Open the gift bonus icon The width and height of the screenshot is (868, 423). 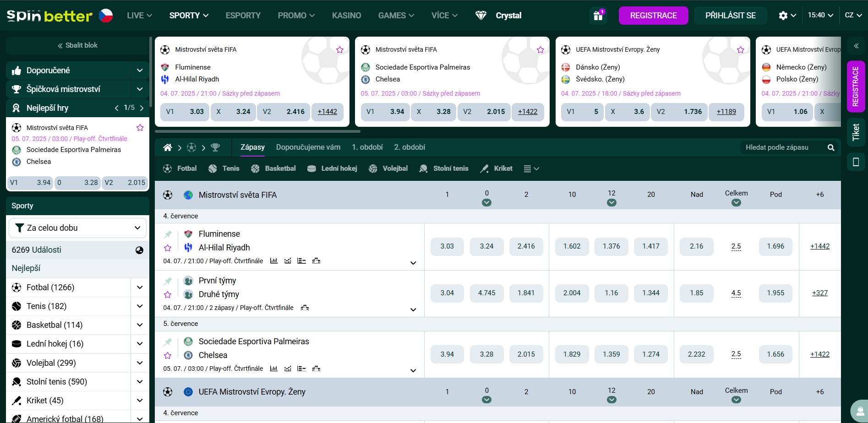click(598, 16)
